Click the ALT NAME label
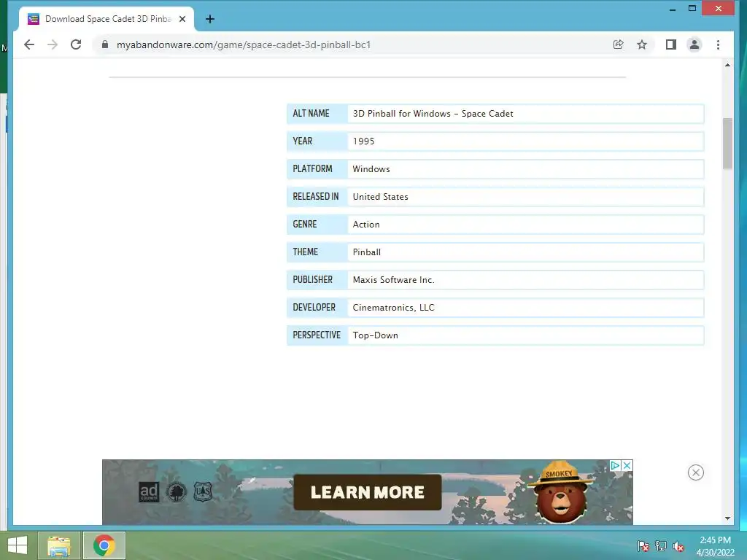The image size is (747, 560). click(x=311, y=114)
